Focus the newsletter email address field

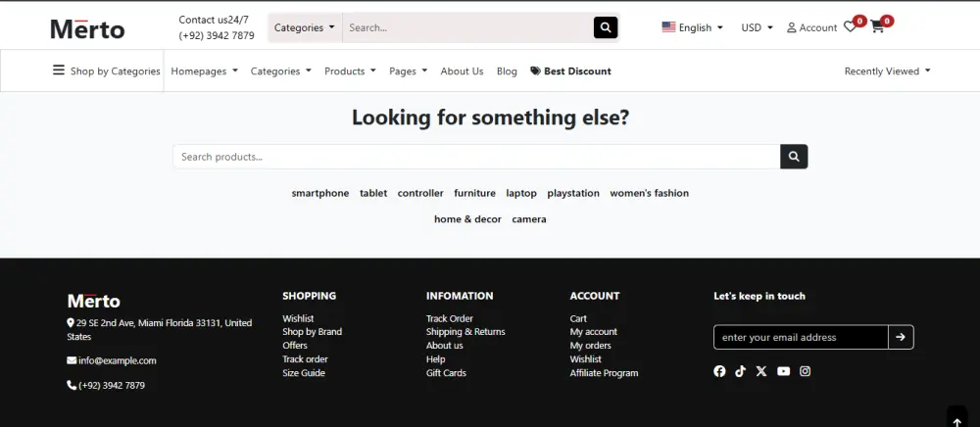point(801,337)
